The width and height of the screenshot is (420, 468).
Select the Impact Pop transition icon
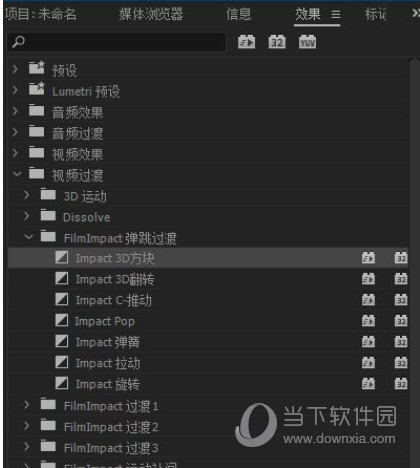62,320
